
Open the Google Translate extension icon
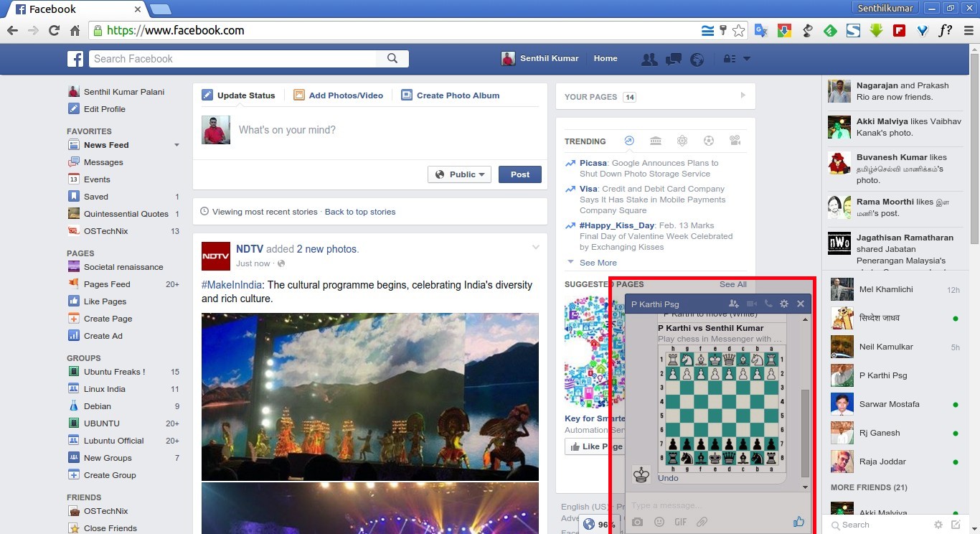761,30
